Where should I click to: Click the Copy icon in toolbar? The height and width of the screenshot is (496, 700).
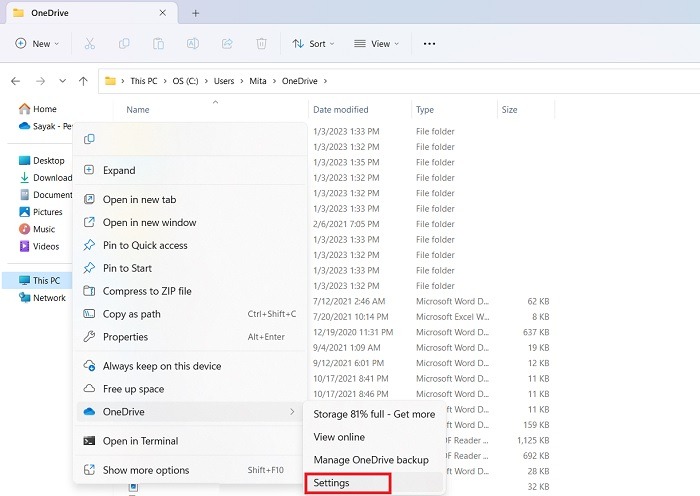coord(124,43)
